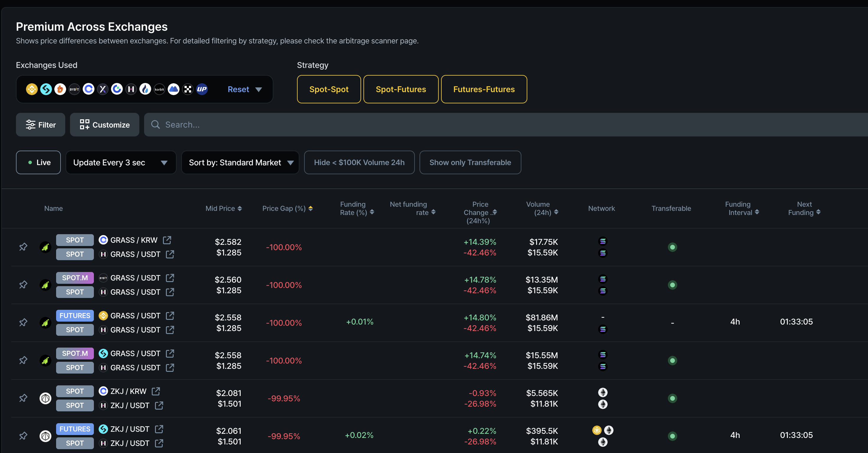Viewport: 868px width, 453px height.
Task: Open the Filter panel
Action: (x=40, y=125)
